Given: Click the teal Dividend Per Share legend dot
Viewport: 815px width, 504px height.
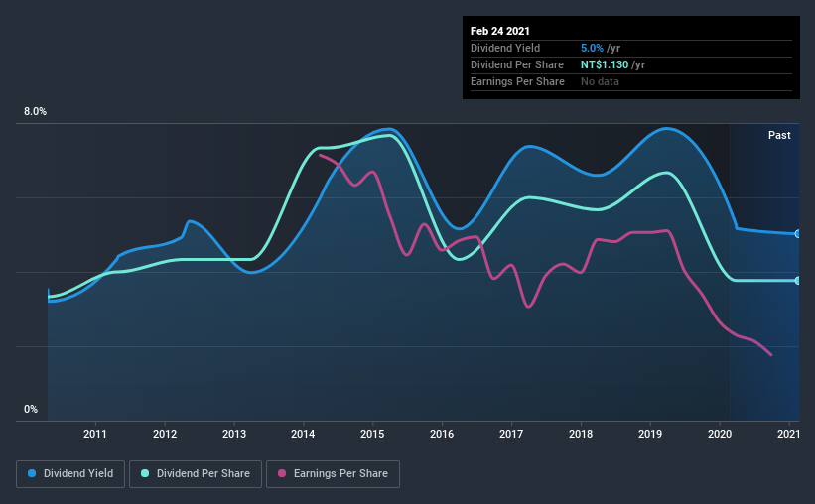Looking at the screenshot, I should (x=145, y=473).
